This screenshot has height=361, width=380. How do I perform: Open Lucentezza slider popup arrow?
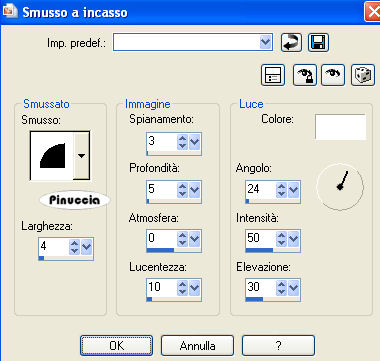coord(194,288)
